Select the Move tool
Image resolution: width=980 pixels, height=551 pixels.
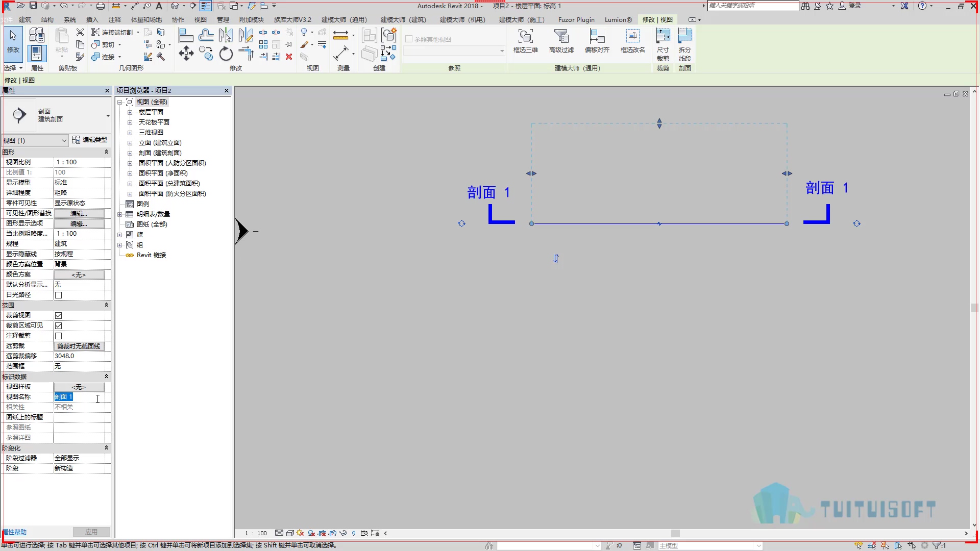click(186, 53)
